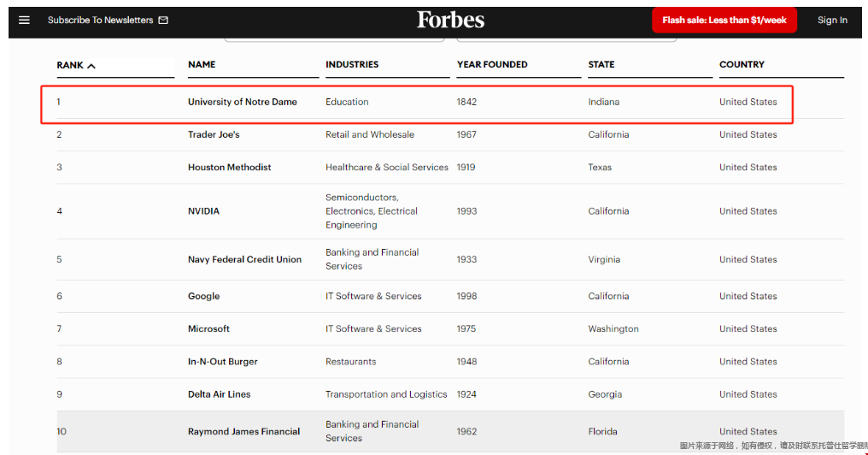This screenshot has height=455, width=868.
Task: Open Microsoft entry
Action: click(208, 328)
